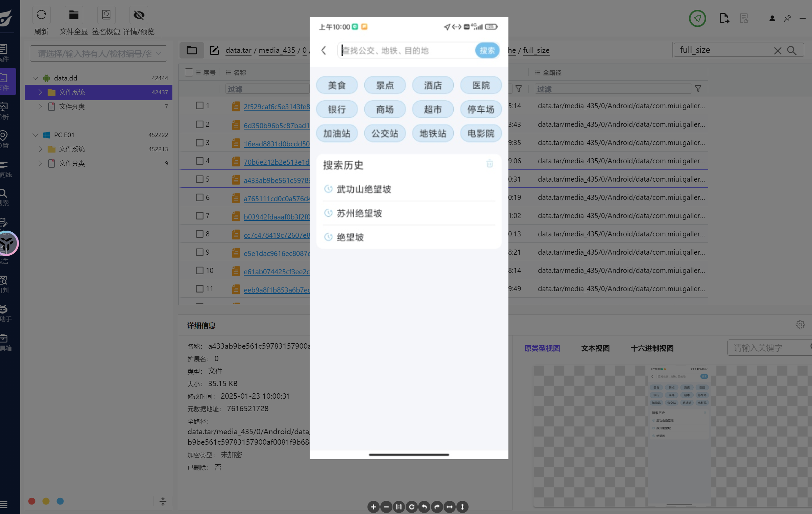Screen dimensions: 812x514
Task: Switch to the 十六进制视图 tab
Action: coord(652,348)
